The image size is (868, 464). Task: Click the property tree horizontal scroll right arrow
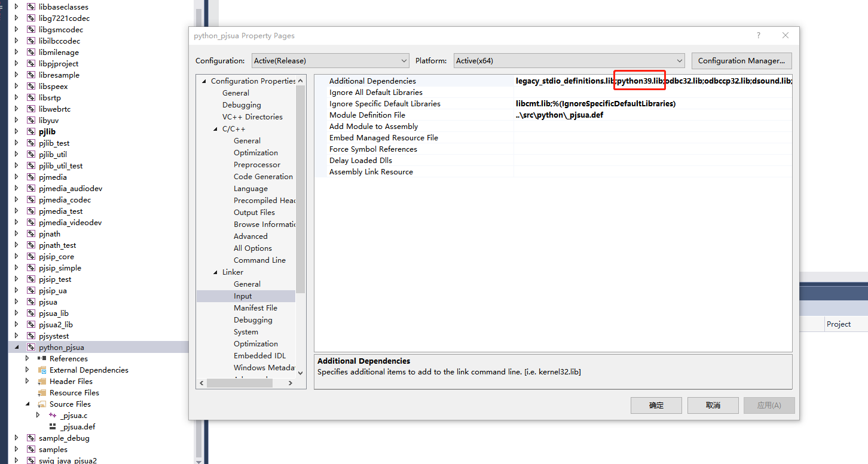pos(291,383)
